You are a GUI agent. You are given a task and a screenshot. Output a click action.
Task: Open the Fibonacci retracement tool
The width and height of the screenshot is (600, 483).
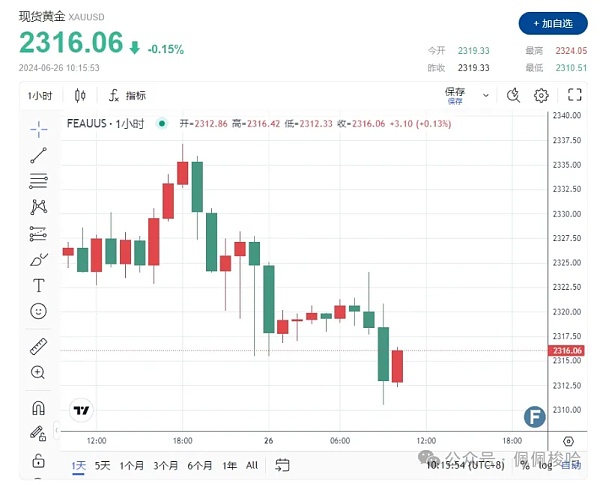click(38, 181)
